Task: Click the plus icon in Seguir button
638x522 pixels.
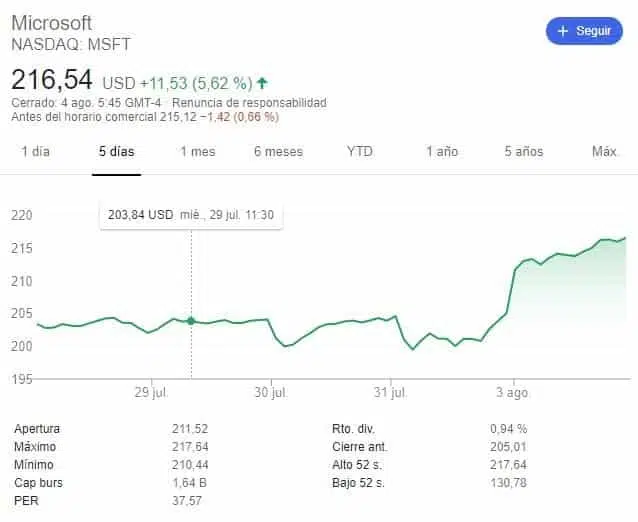Action: click(x=563, y=31)
